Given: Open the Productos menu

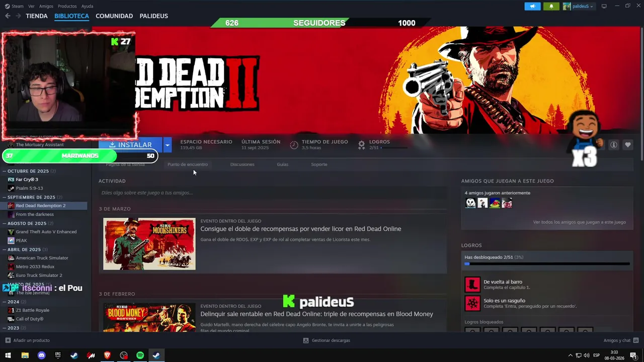Looking at the screenshot, I should 67,6.
